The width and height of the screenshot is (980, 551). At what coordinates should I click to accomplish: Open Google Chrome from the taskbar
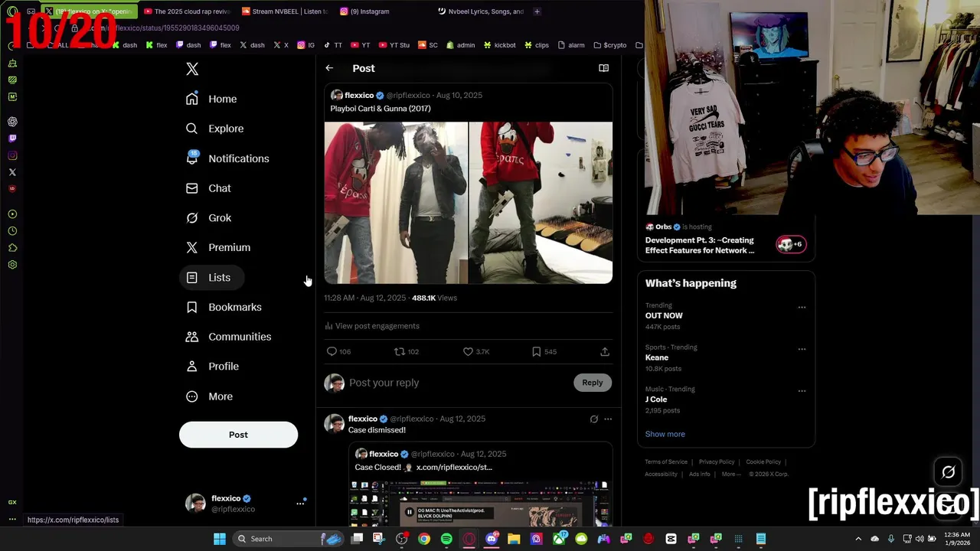click(424, 539)
